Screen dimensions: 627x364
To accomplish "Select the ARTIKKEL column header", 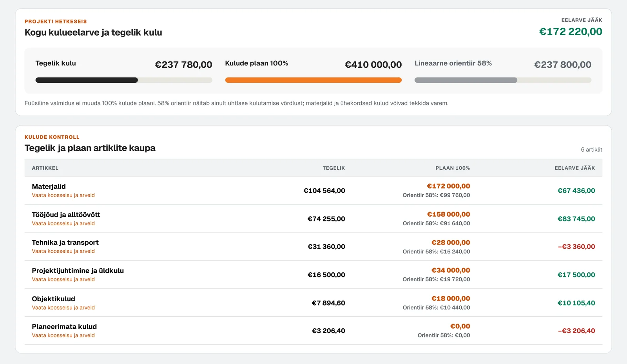I will pyautogui.click(x=45, y=168).
